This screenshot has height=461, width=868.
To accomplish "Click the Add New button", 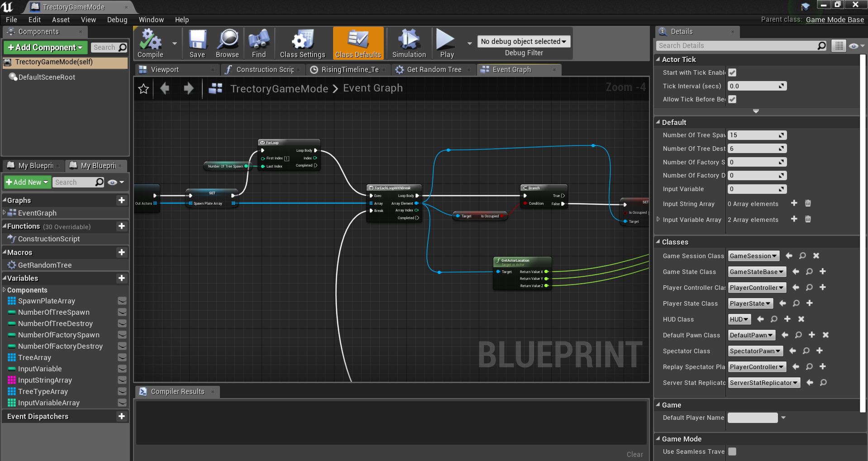I will pyautogui.click(x=27, y=182).
